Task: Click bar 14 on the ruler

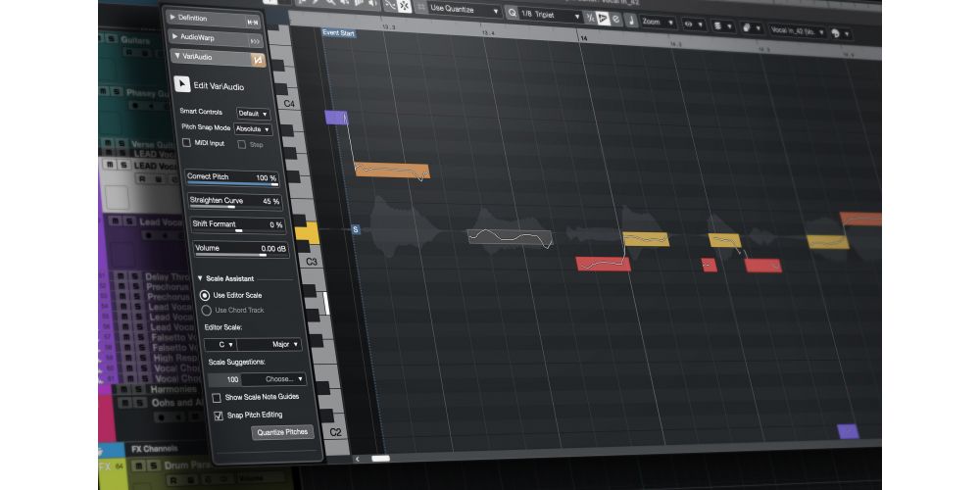Action: coord(584,38)
